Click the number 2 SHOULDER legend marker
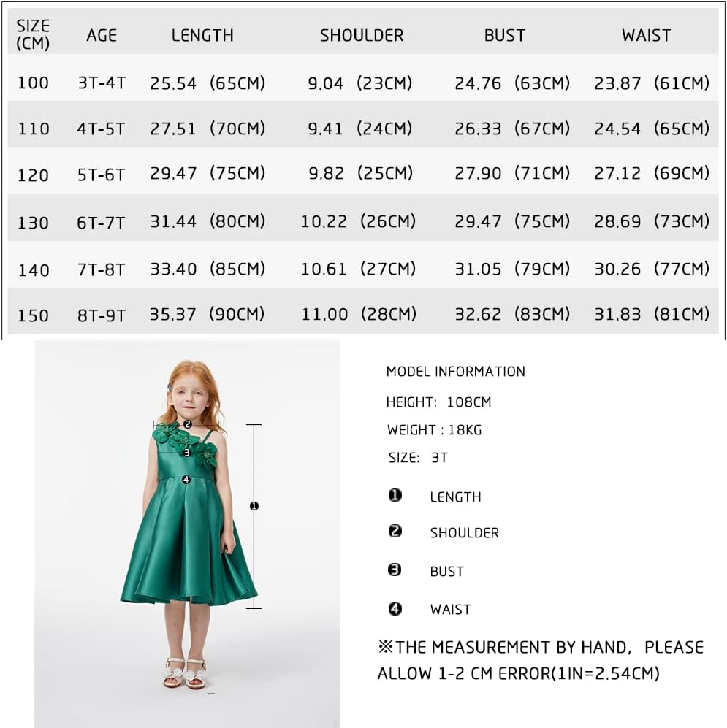The height and width of the screenshot is (728, 727). point(395,531)
